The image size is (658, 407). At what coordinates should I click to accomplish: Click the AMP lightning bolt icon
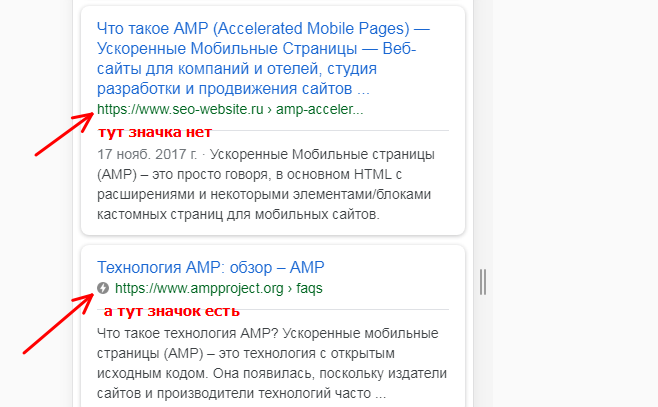click(103, 288)
